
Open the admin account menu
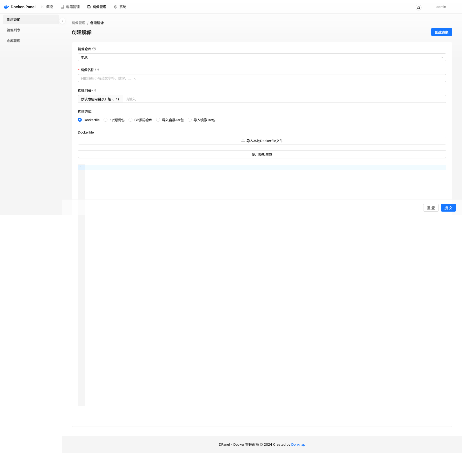coord(441,7)
